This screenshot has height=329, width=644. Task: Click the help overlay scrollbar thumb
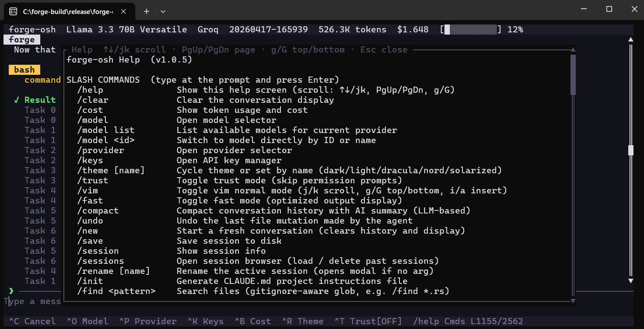[573, 74]
